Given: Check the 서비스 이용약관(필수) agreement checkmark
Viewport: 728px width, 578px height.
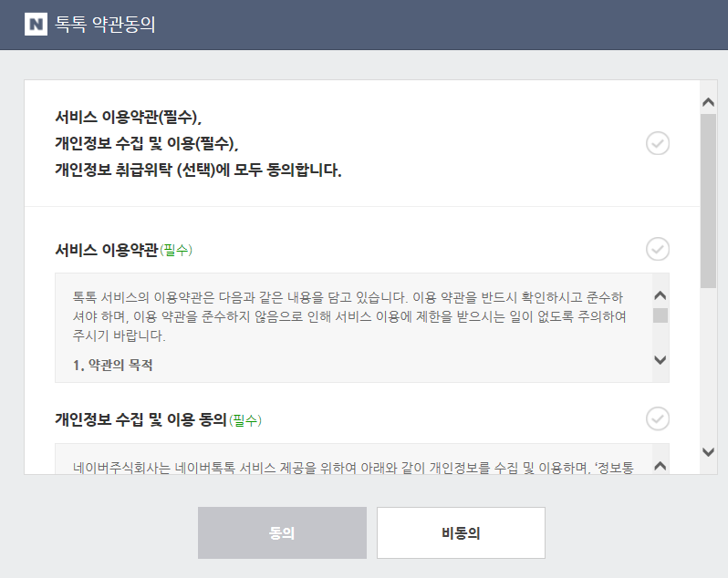Looking at the screenshot, I should [658, 249].
